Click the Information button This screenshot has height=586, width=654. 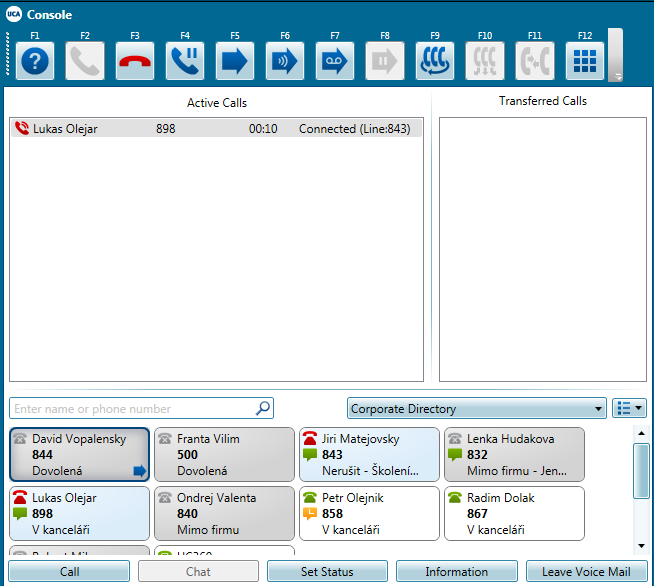(456, 571)
